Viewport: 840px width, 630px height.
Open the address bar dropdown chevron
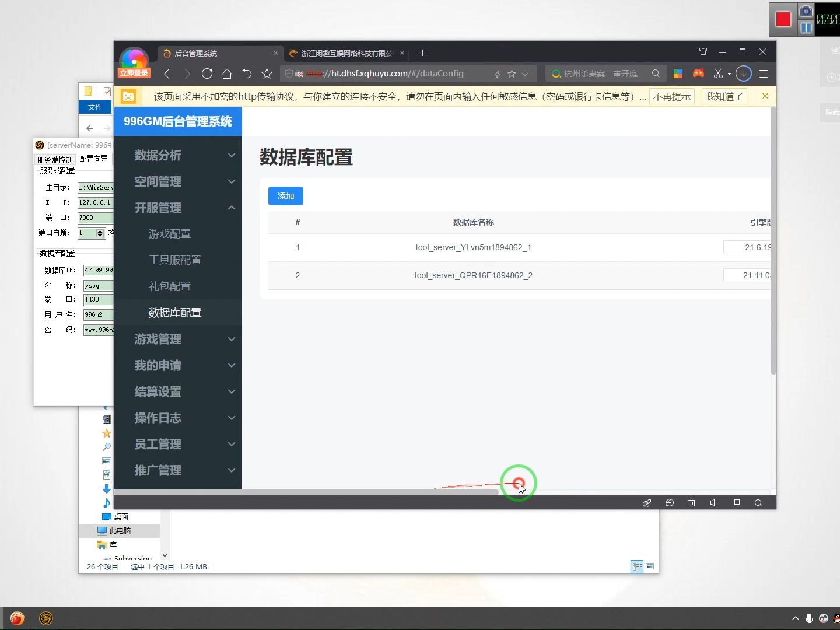pyautogui.click(x=525, y=74)
